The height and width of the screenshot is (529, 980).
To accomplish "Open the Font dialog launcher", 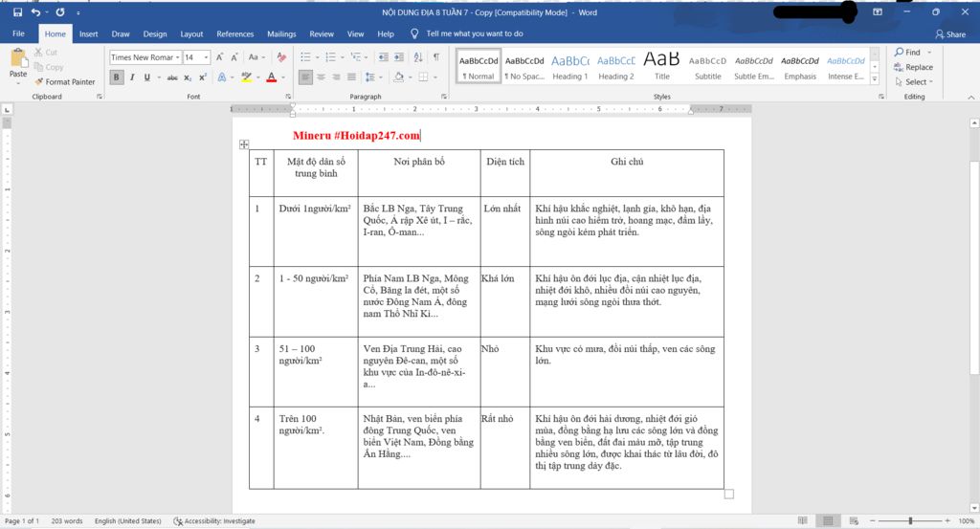I will [288, 97].
